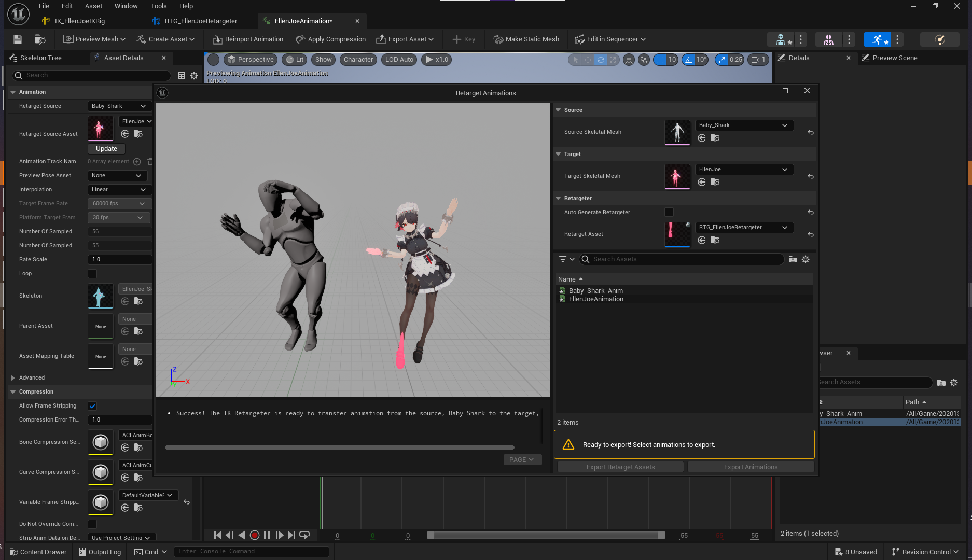The image size is (972, 560).
Task: Open the Preview Mesh dropdown
Action: tap(94, 39)
